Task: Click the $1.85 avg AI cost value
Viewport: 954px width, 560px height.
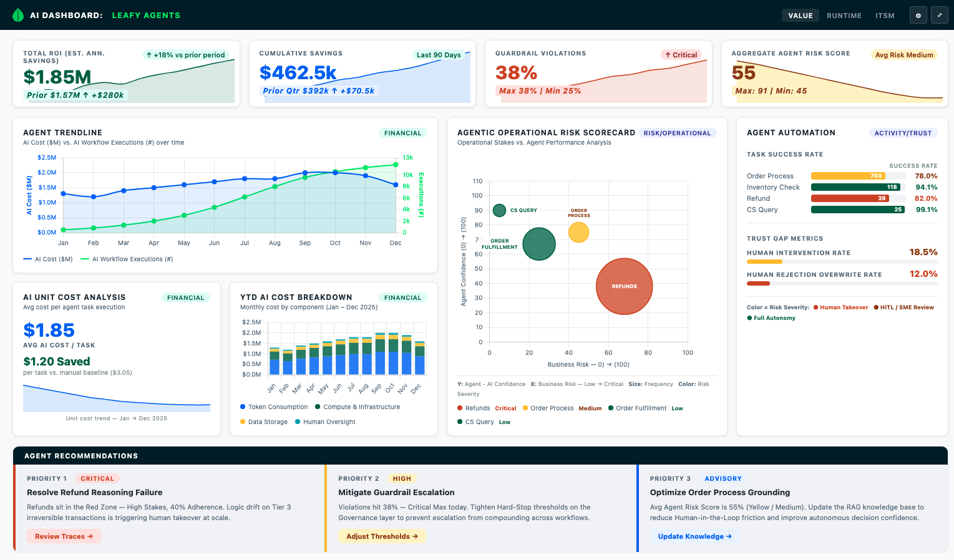Action: coord(49,330)
